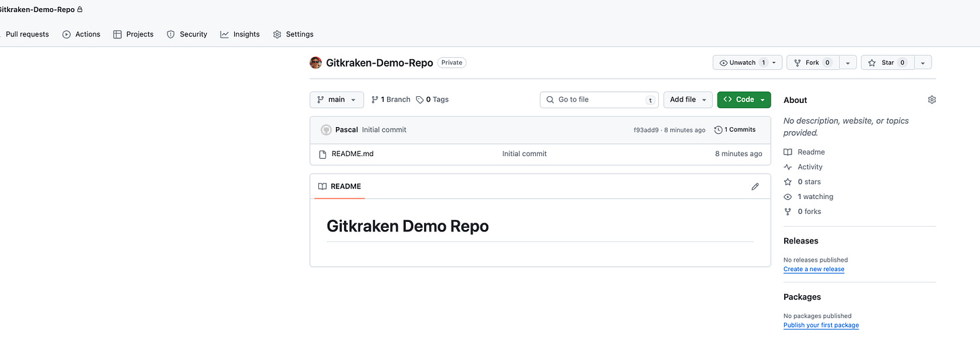Click the Unwatch button
The width and height of the screenshot is (980, 345).
[x=747, y=63]
